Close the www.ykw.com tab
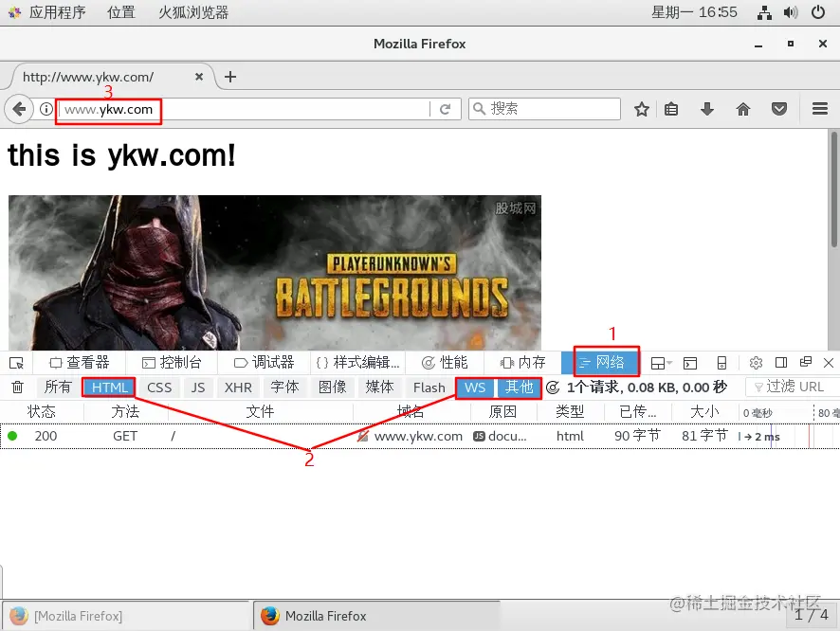Screen dimensions: 840x631 coord(199,77)
